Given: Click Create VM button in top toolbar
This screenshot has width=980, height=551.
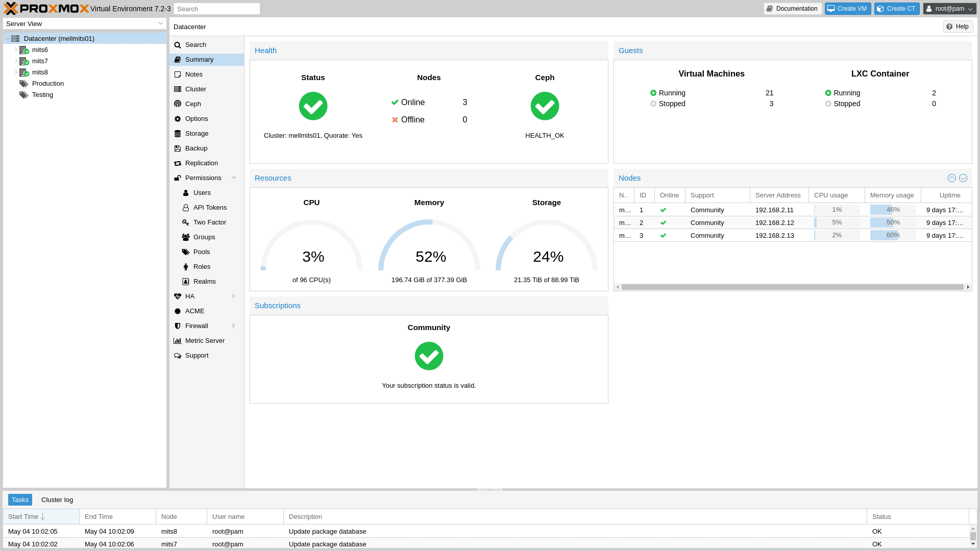Looking at the screenshot, I should coord(847,9).
